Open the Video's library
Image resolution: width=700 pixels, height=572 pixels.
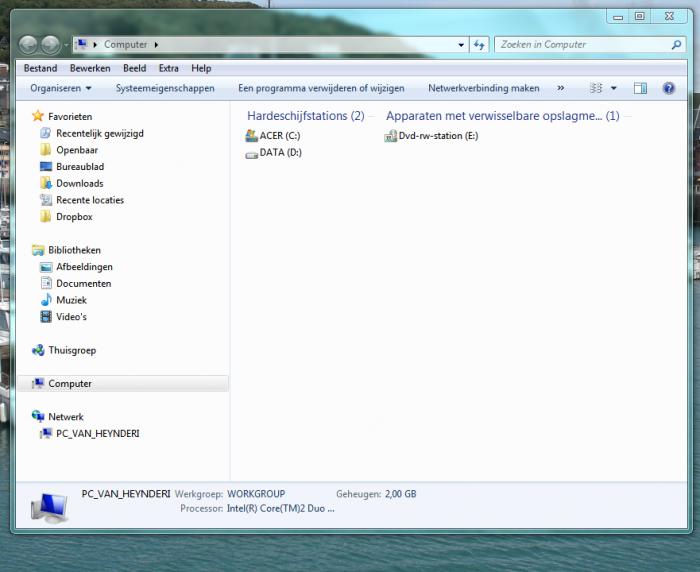click(71, 317)
